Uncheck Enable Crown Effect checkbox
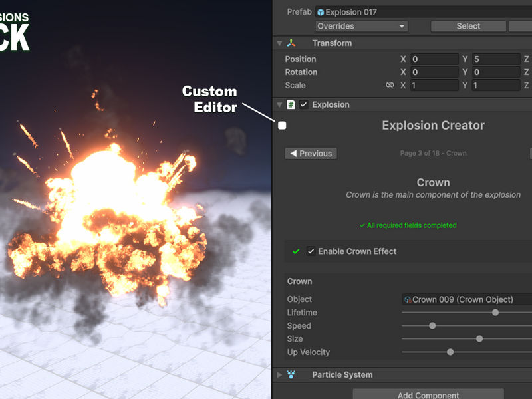 (x=311, y=251)
